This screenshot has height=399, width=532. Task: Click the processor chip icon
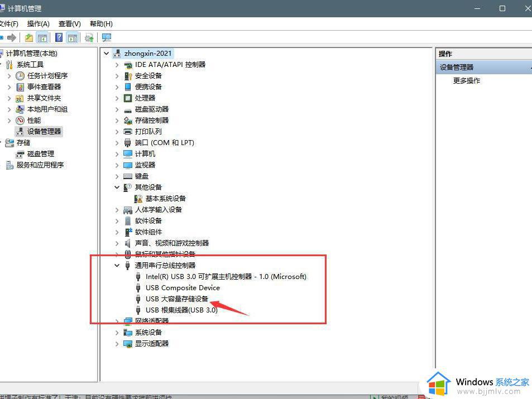click(128, 98)
